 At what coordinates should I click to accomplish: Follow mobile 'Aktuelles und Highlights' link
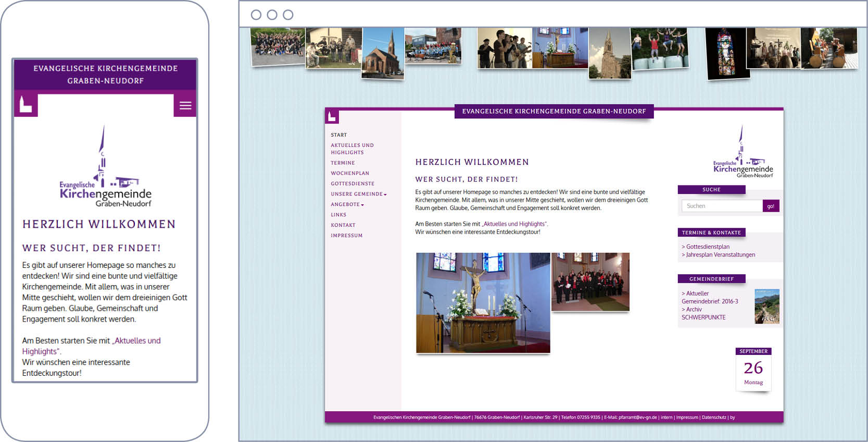91,346
